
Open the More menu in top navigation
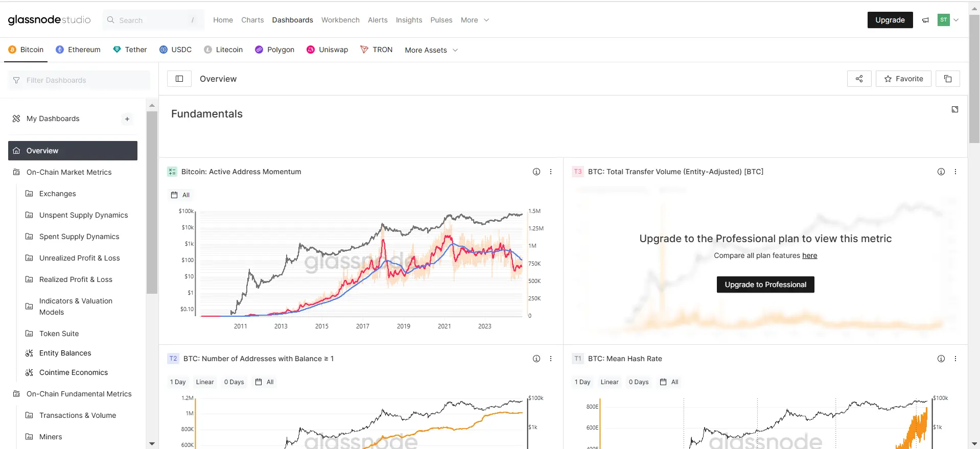[x=475, y=20]
